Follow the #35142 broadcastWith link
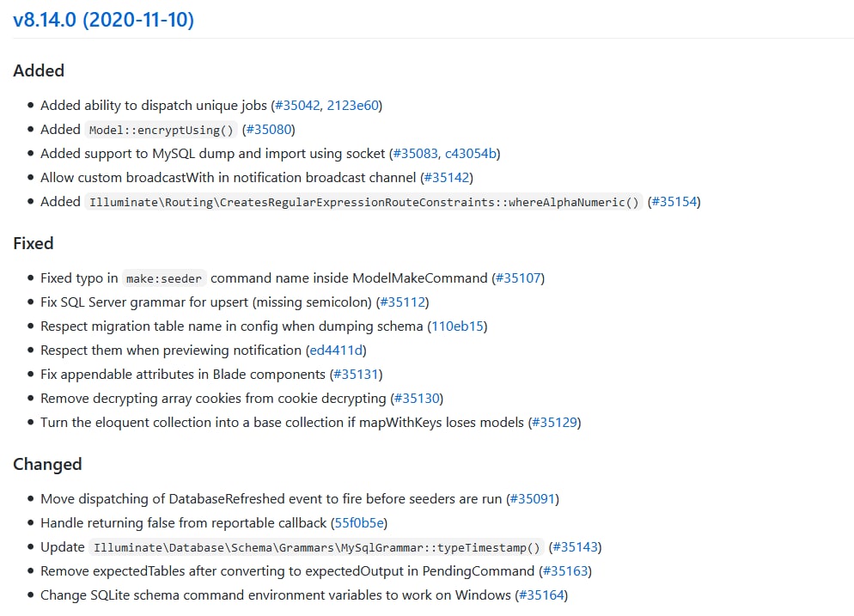This screenshot has height=616, width=854. point(447,178)
